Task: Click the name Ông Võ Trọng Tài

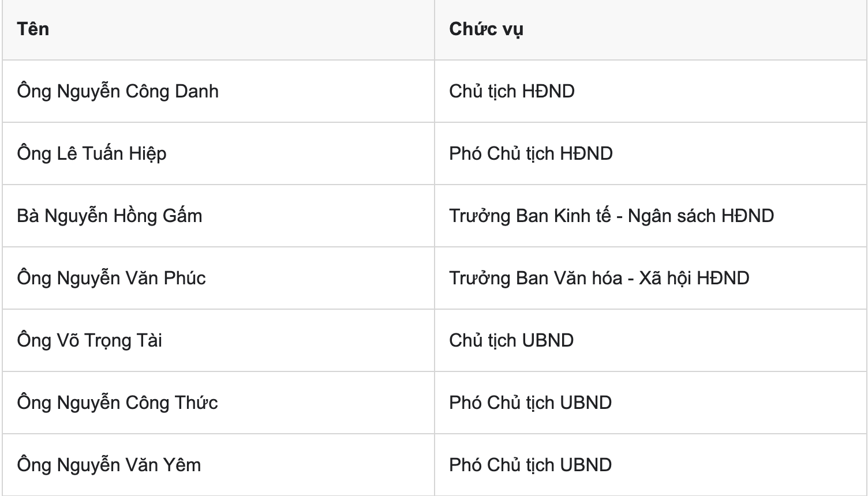Action: [89, 341]
